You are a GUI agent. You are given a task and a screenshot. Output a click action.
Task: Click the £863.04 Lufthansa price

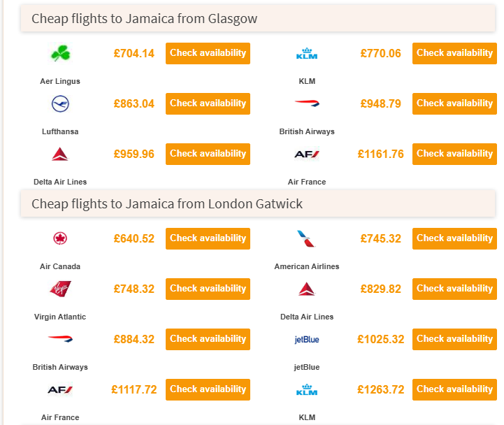(134, 103)
